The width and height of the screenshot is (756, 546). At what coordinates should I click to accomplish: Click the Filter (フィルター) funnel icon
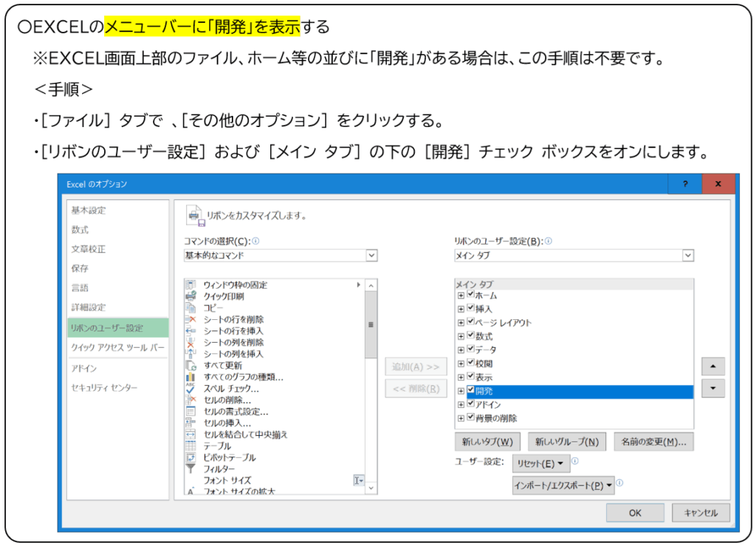pyautogui.click(x=190, y=468)
